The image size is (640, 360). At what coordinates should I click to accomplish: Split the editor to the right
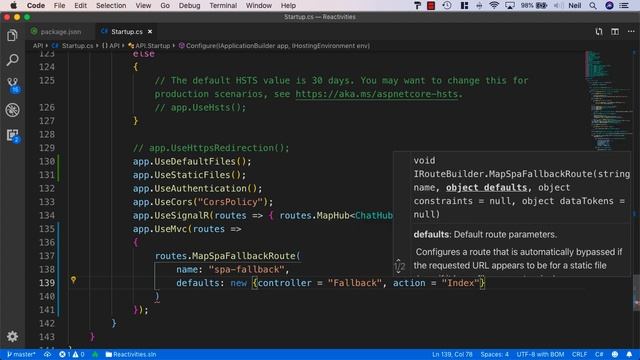click(615, 31)
